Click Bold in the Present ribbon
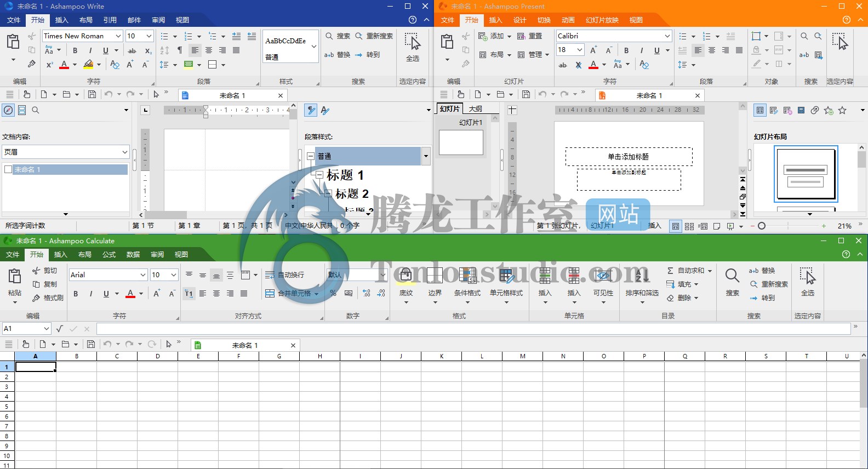The width and height of the screenshot is (868, 469). [626, 50]
